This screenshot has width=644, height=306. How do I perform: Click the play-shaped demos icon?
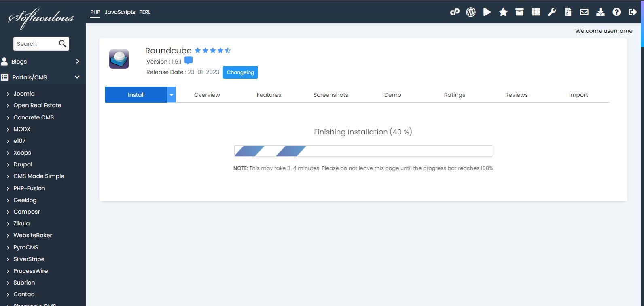point(487,12)
